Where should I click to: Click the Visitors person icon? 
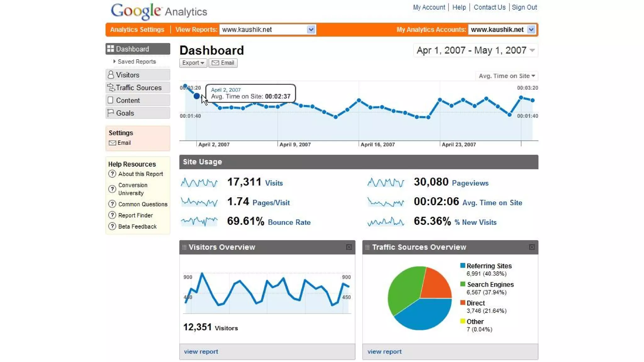pos(111,75)
